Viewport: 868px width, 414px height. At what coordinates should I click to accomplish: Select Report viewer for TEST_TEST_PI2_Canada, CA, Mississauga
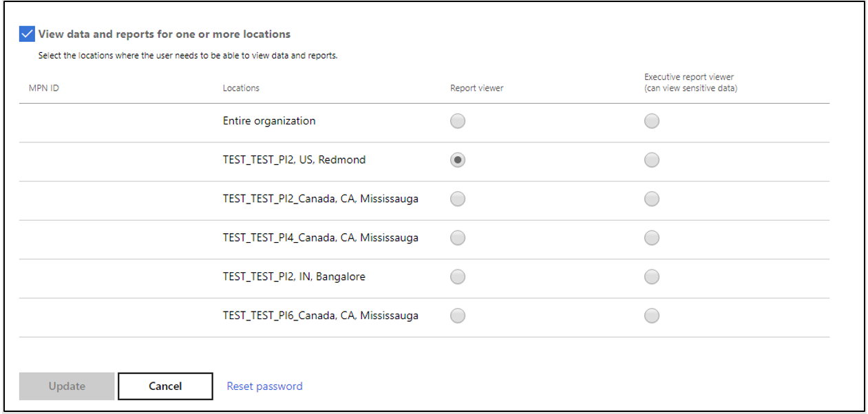[457, 199]
